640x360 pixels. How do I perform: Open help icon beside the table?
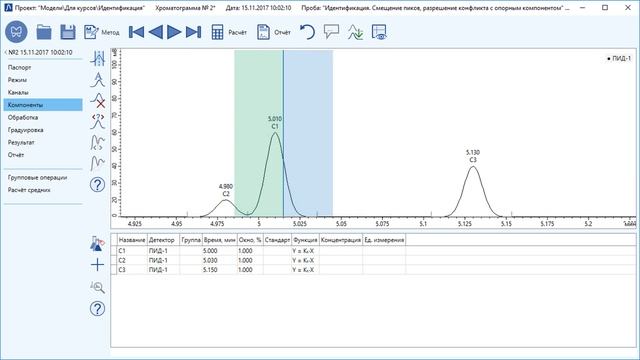click(97, 309)
